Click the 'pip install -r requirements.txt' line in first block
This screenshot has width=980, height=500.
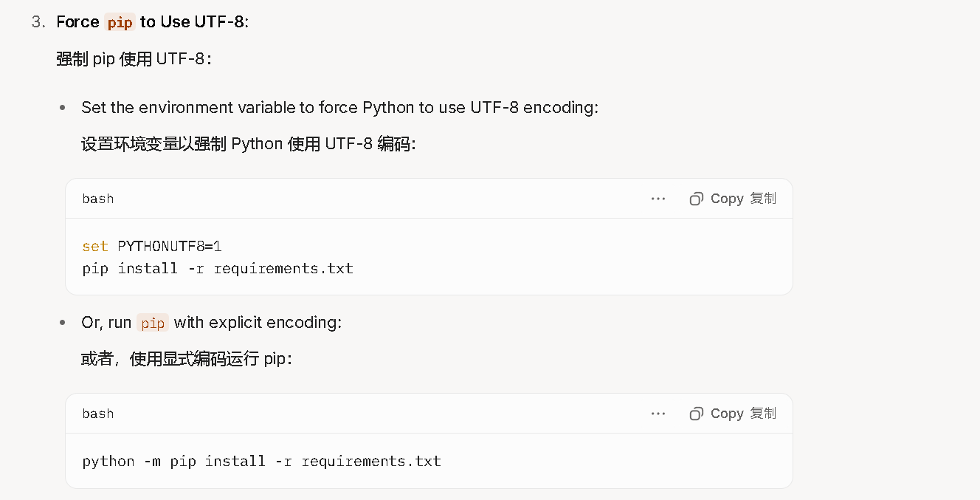[x=218, y=268]
